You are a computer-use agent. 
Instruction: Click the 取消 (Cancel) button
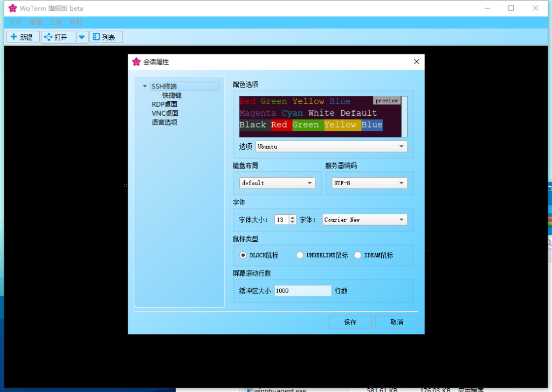coord(397,322)
